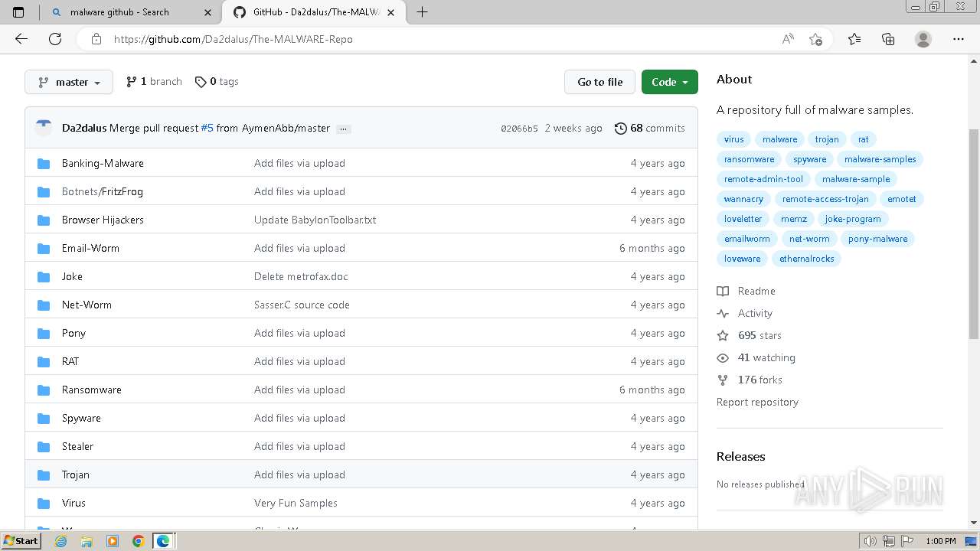This screenshot has width=980, height=551.
Task: Open a new browser tab
Action: click(x=422, y=12)
